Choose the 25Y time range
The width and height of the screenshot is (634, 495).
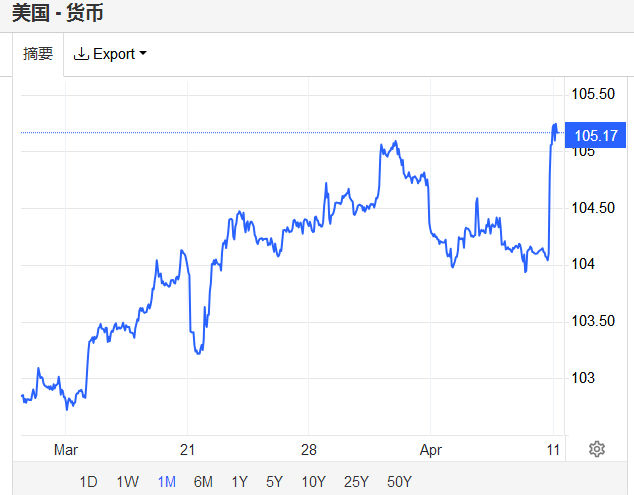[x=356, y=482]
